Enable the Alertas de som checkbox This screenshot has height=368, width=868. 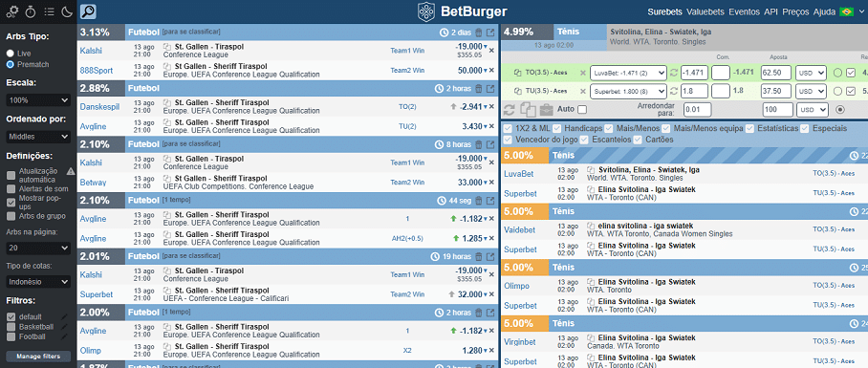[11, 188]
